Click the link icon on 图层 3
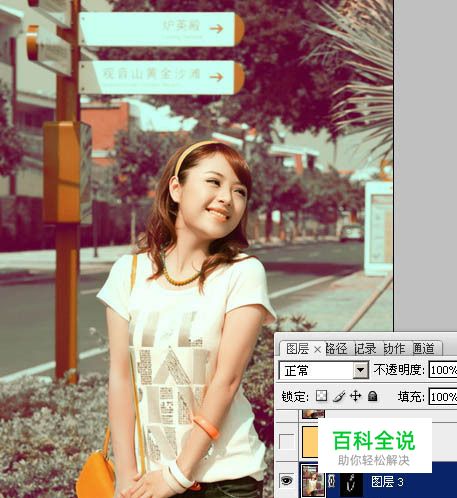Image resolution: width=457 pixels, height=498 pixels. click(331, 480)
